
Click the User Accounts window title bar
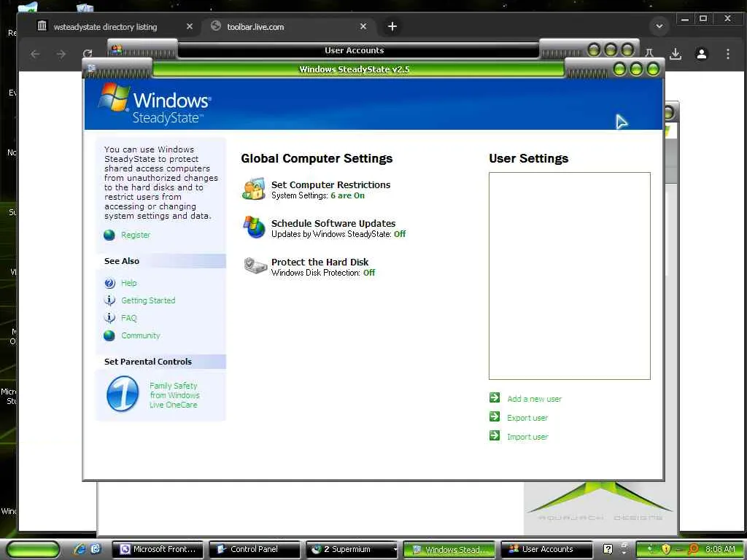[354, 50]
